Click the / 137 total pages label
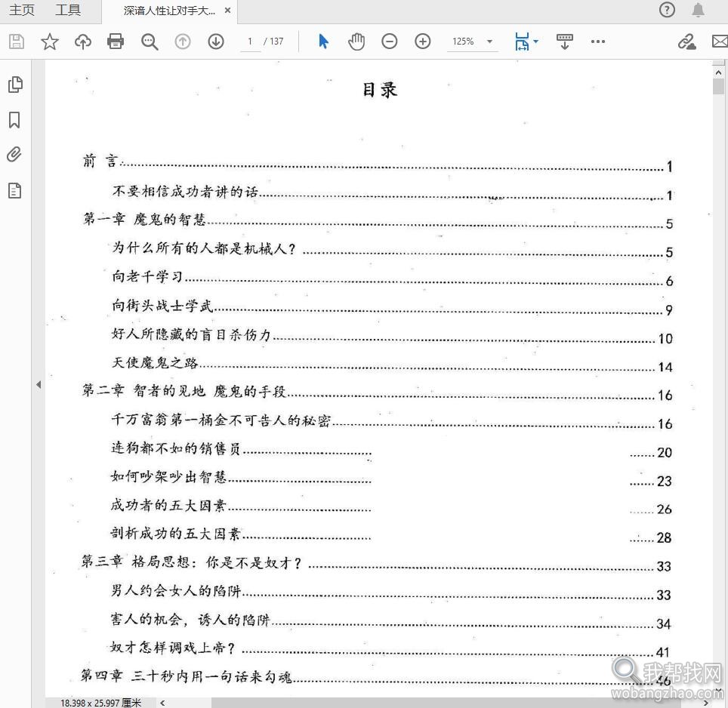This screenshot has width=728, height=708. coord(273,42)
